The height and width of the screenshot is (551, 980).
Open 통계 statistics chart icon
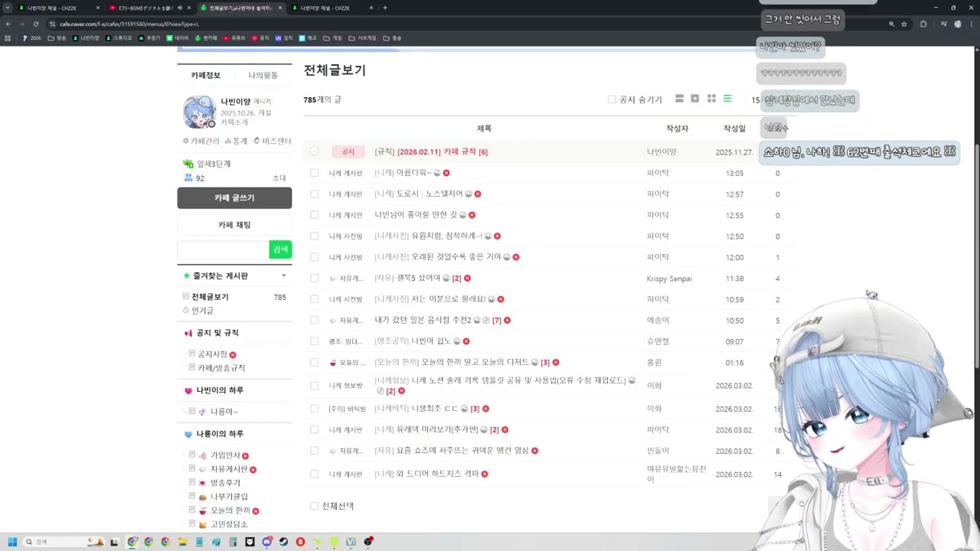(236, 141)
